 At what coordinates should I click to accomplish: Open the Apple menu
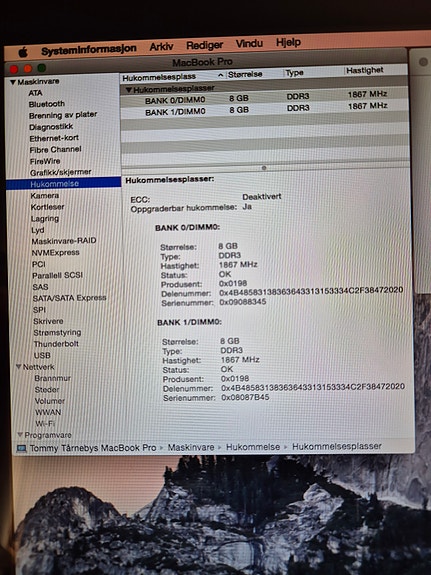(23, 52)
